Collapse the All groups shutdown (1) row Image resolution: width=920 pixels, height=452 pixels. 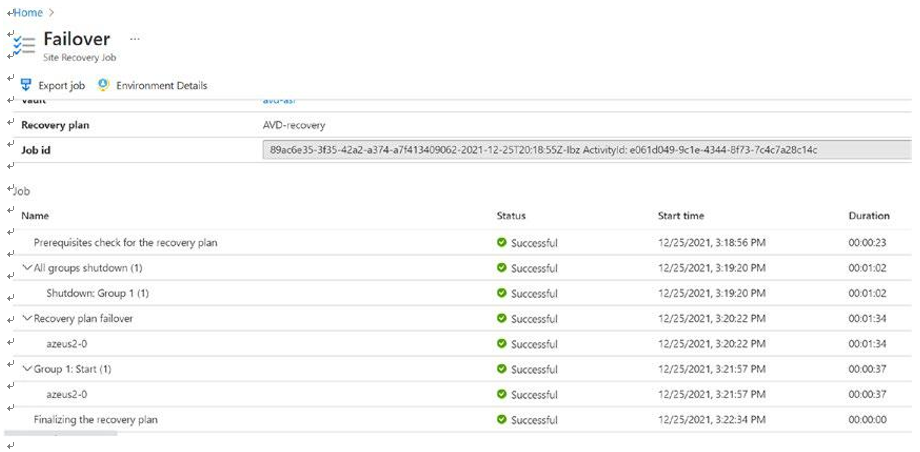coord(27,268)
